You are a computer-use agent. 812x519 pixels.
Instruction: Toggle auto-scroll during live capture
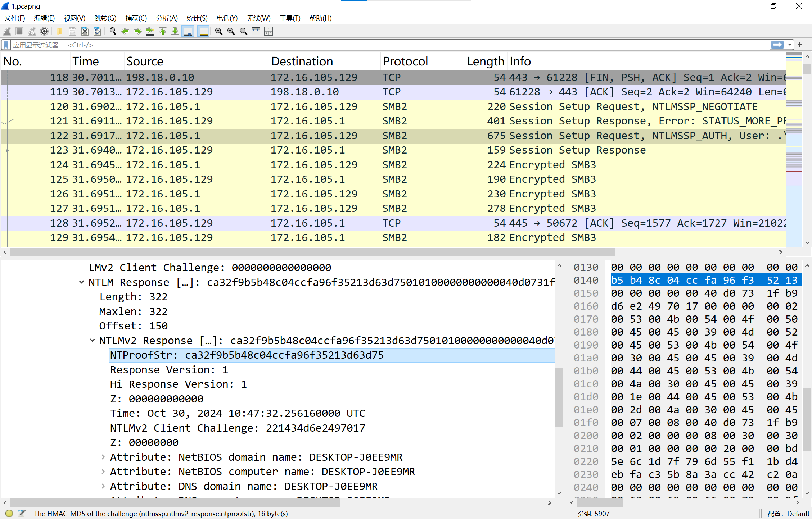point(188,32)
